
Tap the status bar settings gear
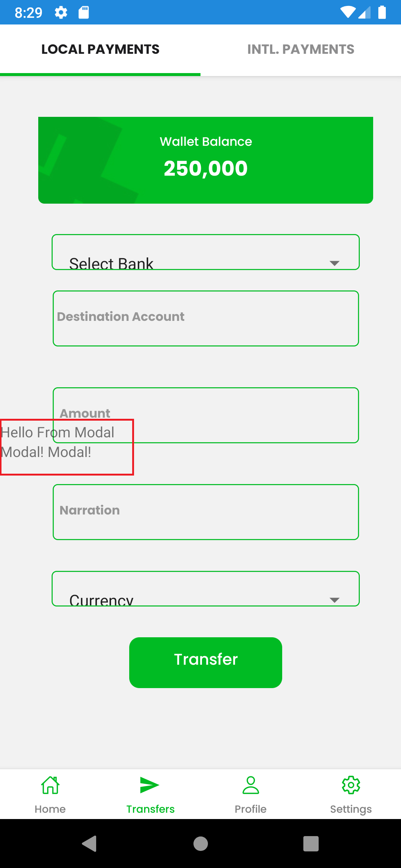pyautogui.click(x=61, y=13)
